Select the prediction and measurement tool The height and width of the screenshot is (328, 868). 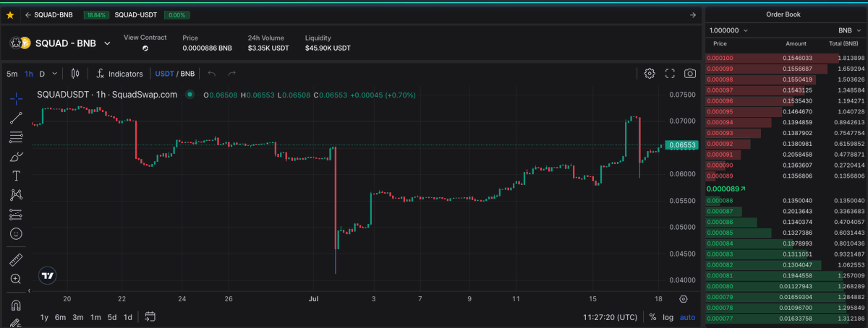pyautogui.click(x=16, y=215)
